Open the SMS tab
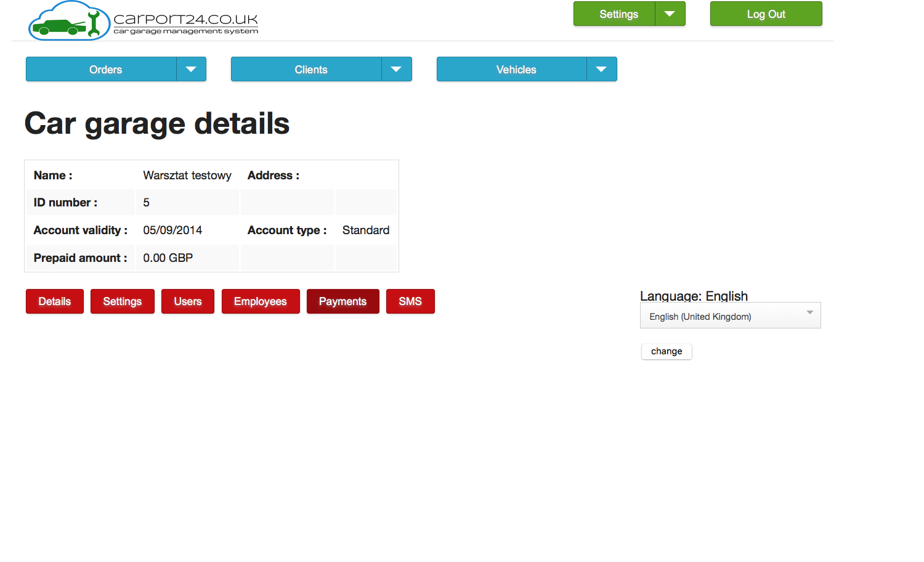Viewport: 924px width, 562px height. click(410, 301)
